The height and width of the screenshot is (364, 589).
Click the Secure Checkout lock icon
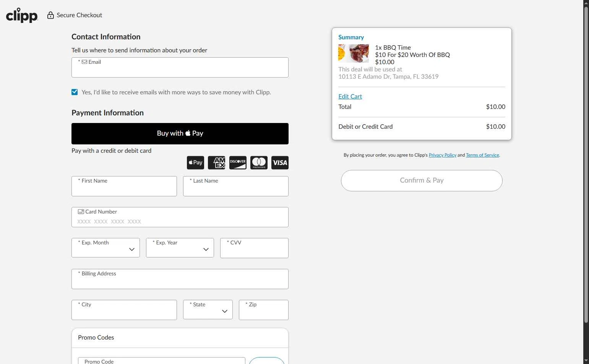click(50, 15)
